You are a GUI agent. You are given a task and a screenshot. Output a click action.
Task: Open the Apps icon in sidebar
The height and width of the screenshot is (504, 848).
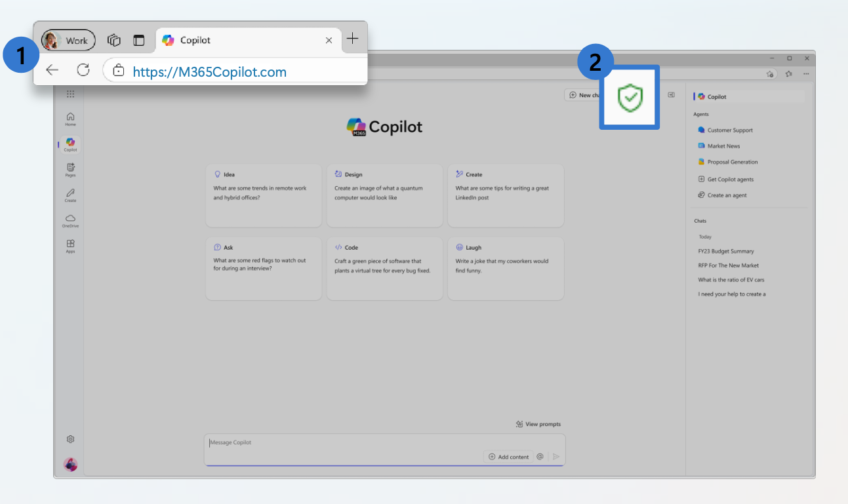point(70,245)
